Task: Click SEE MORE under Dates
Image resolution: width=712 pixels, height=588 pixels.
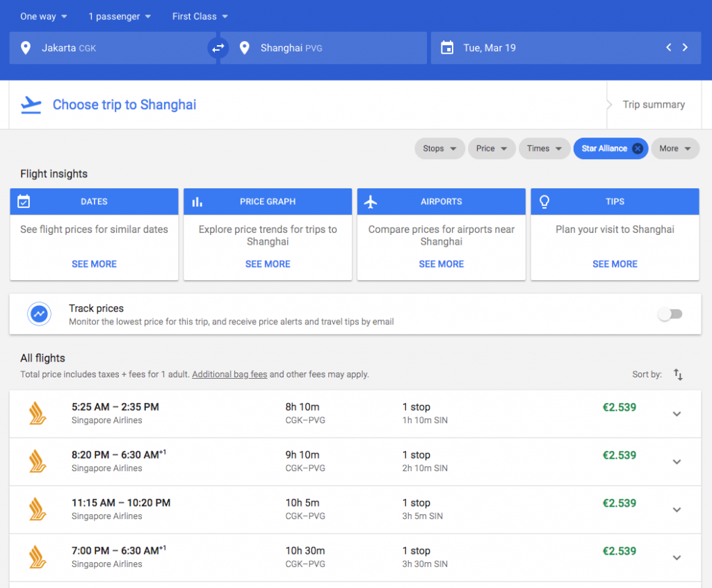Action: pyautogui.click(x=94, y=264)
